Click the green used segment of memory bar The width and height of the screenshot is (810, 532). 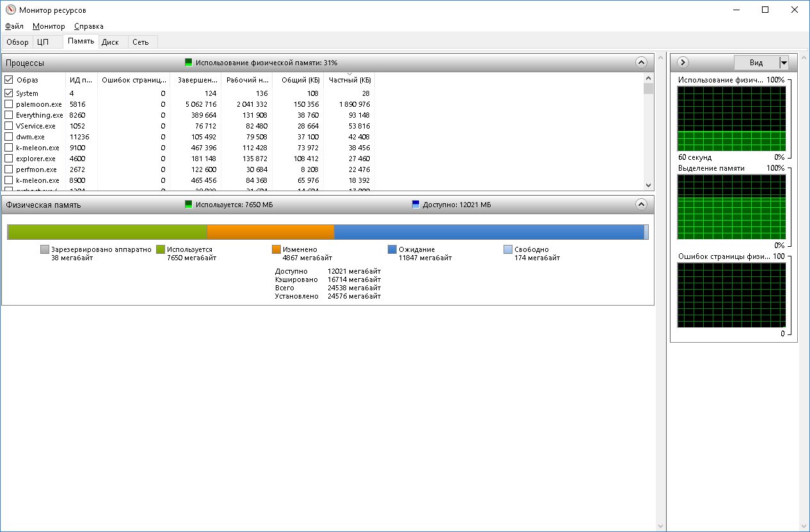click(107, 232)
